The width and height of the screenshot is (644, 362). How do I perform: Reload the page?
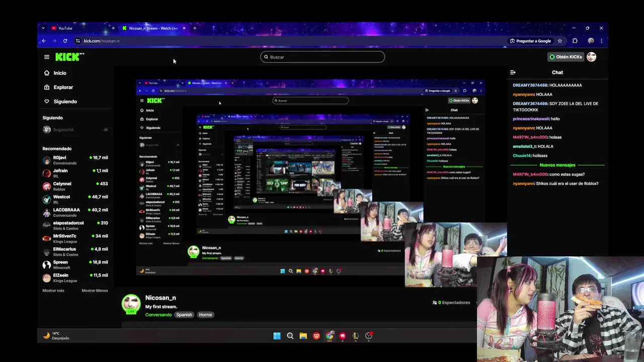(65, 41)
